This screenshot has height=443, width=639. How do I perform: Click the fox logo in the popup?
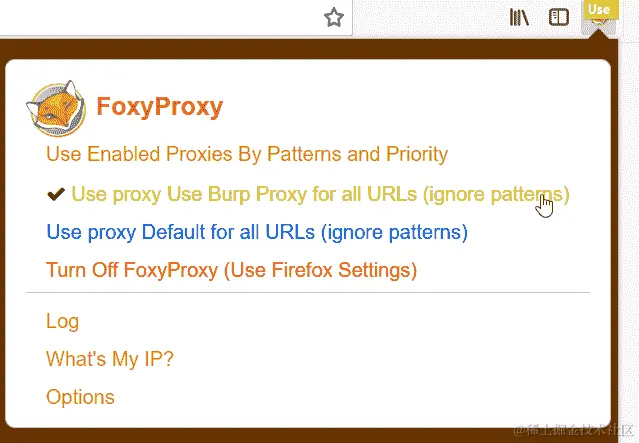click(x=56, y=108)
